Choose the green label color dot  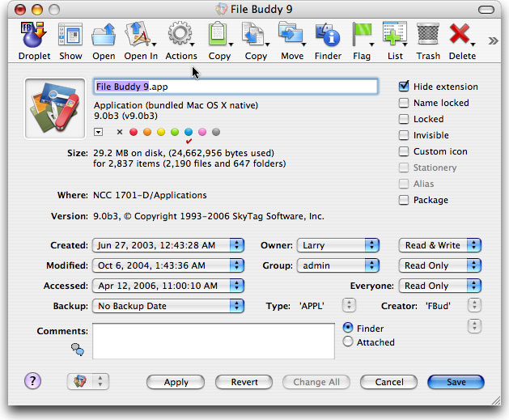175,132
